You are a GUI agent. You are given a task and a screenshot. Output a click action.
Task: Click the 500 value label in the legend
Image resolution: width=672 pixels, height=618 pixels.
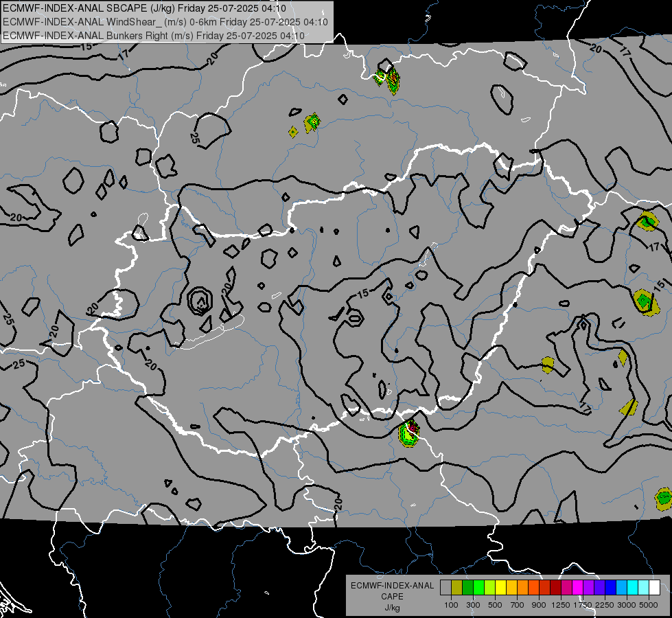[x=495, y=605]
